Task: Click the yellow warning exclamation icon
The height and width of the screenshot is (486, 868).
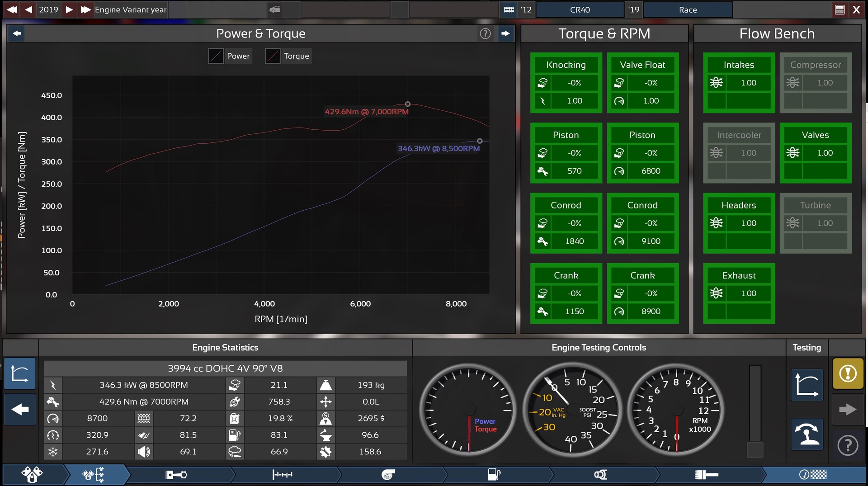Action: pyautogui.click(x=848, y=373)
